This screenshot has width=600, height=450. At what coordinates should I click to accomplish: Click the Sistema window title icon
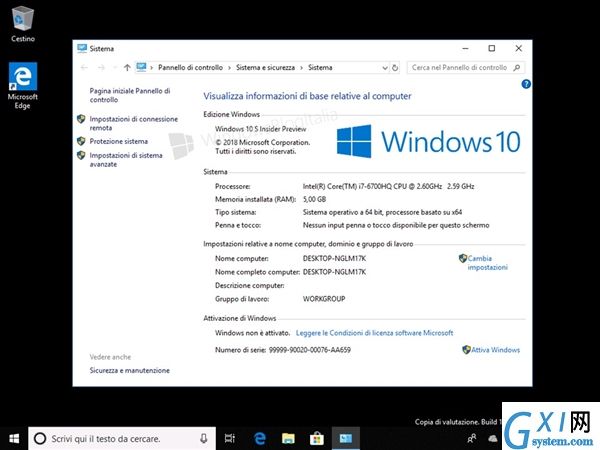click(82, 48)
